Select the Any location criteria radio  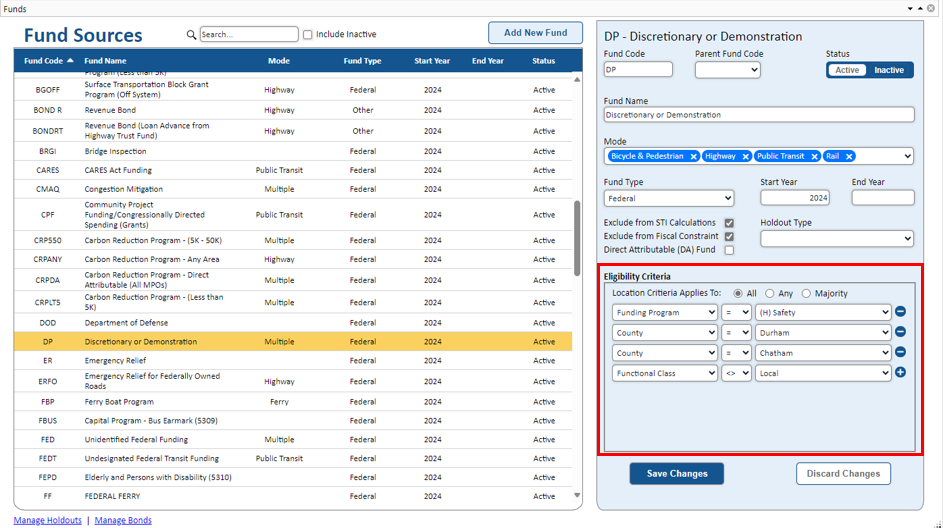770,293
